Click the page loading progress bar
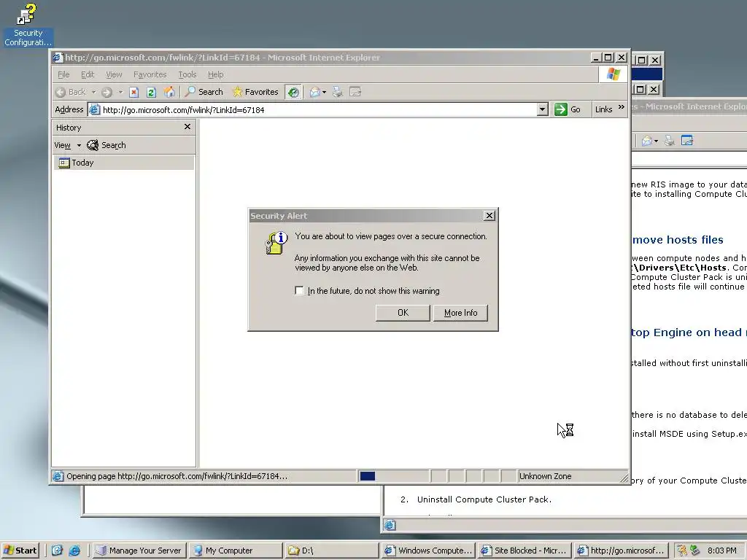This screenshot has height=560, width=747. [393, 476]
